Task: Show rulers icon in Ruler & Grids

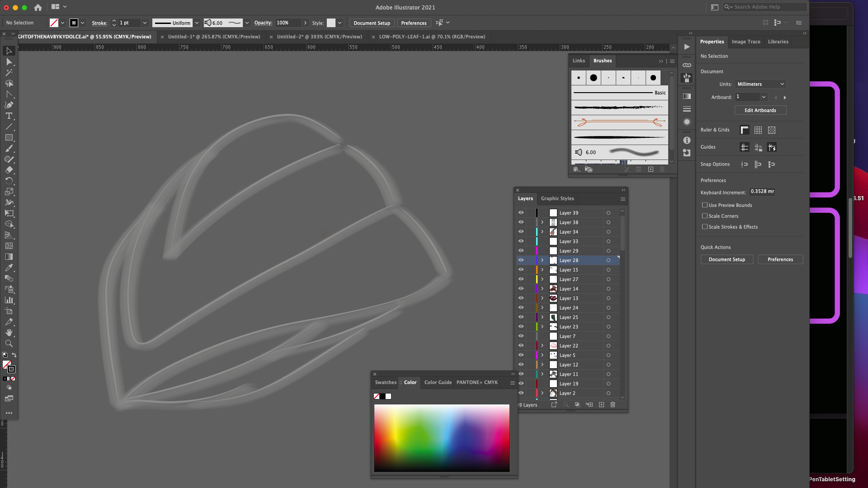Action: [x=745, y=130]
